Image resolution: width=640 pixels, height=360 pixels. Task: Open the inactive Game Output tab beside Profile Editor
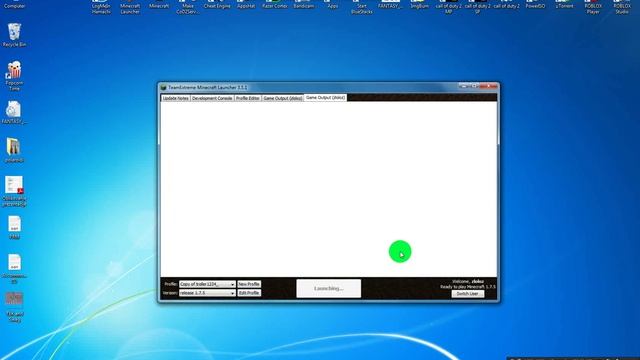point(282,98)
